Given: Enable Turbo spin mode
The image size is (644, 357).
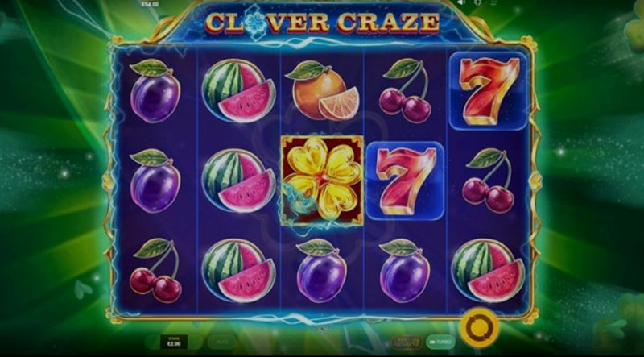Looking at the screenshot, I should (440, 342).
